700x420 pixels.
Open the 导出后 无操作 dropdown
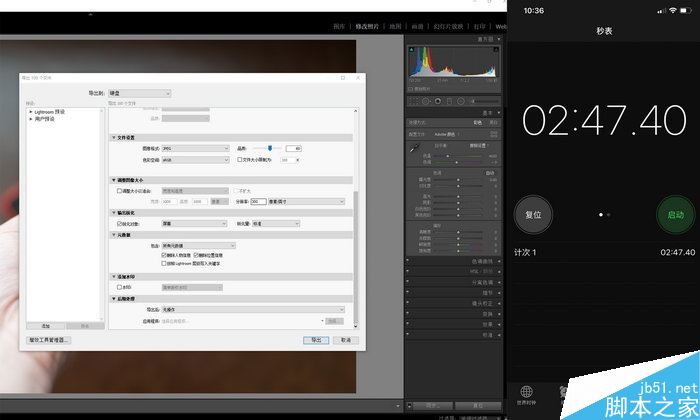[x=253, y=309]
